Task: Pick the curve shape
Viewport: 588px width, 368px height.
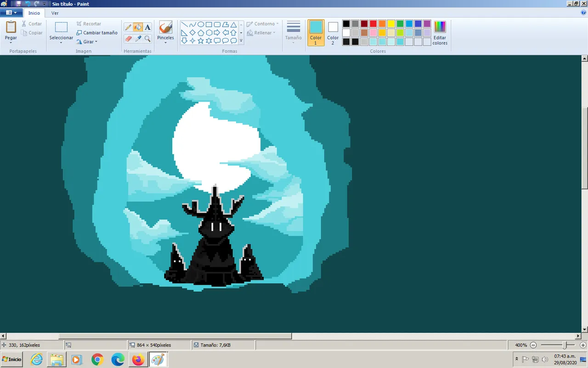Action: click(x=192, y=25)
